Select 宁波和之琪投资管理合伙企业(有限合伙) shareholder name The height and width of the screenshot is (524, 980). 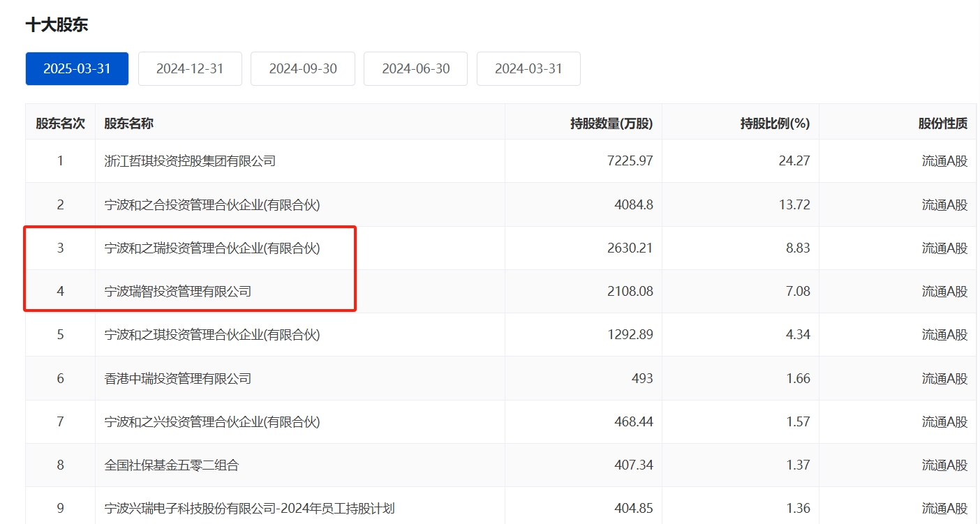click(x=212, y=335)
